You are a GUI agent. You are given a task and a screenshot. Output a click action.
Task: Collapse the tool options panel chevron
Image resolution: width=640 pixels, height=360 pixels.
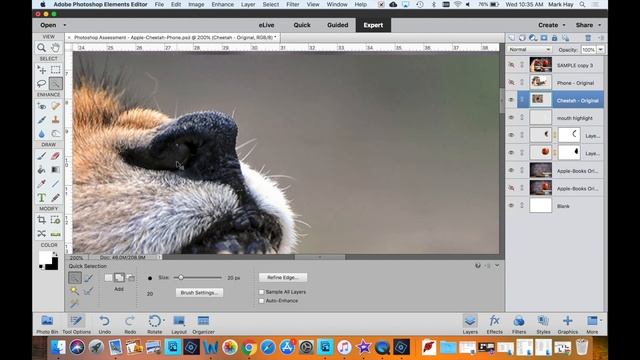coord(497,266)
